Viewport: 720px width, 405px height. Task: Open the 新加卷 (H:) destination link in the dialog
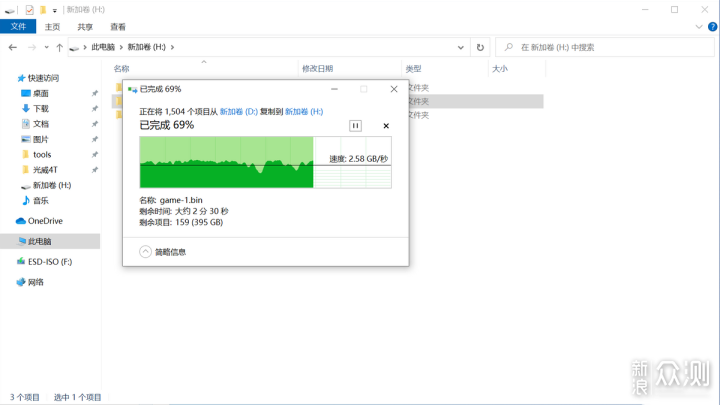(x=304, y=112)
